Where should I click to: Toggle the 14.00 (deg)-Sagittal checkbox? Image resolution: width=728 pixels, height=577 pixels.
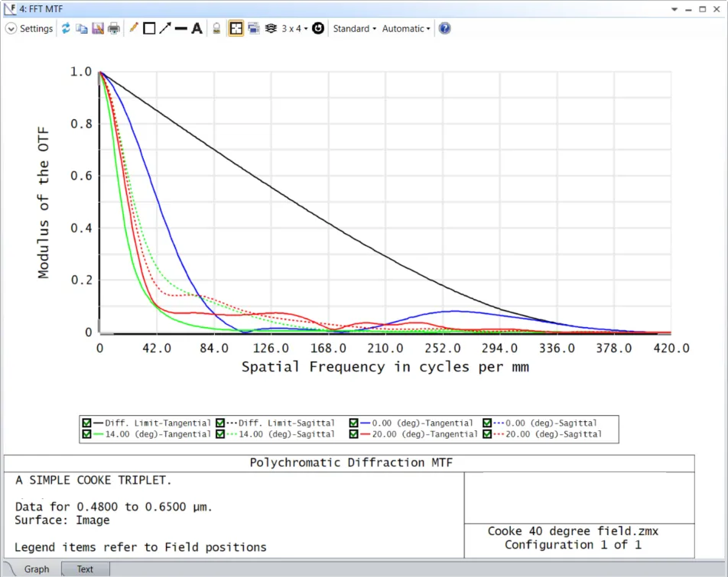[220, 434]
